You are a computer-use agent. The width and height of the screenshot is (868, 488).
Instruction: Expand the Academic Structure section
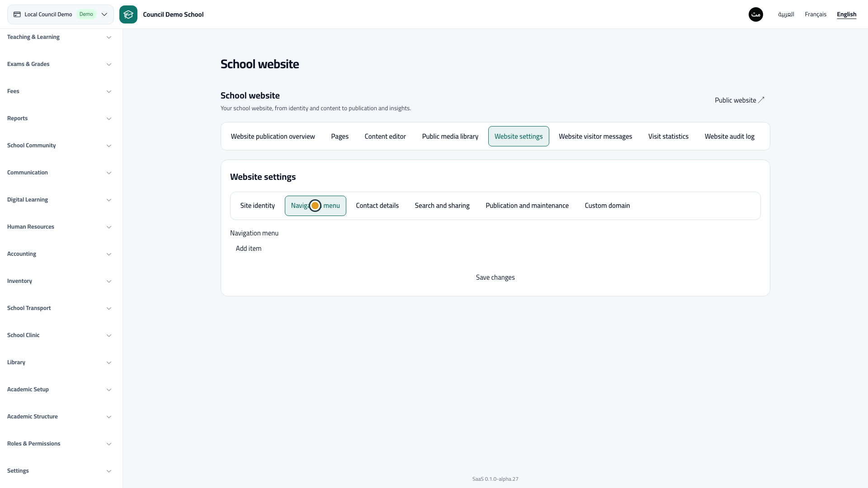59,417
